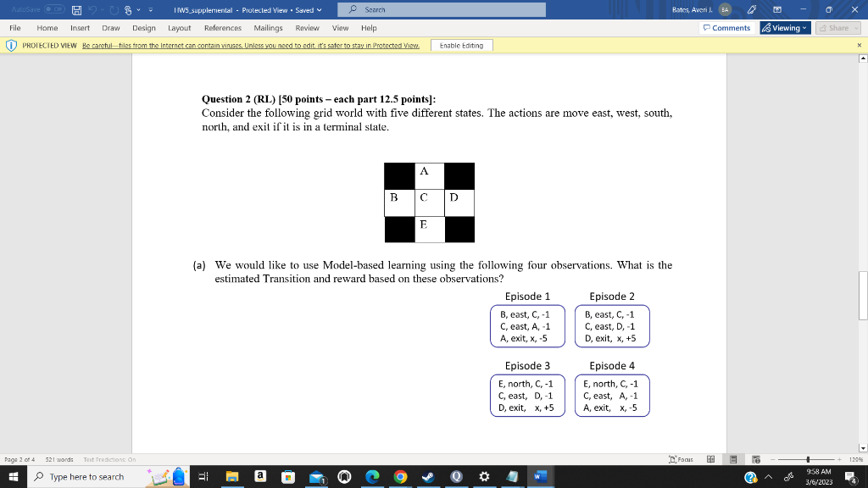This screenshot has height=488, width=868.
Task: Click the Enable Editing button
Action: (x=460, y=45)
